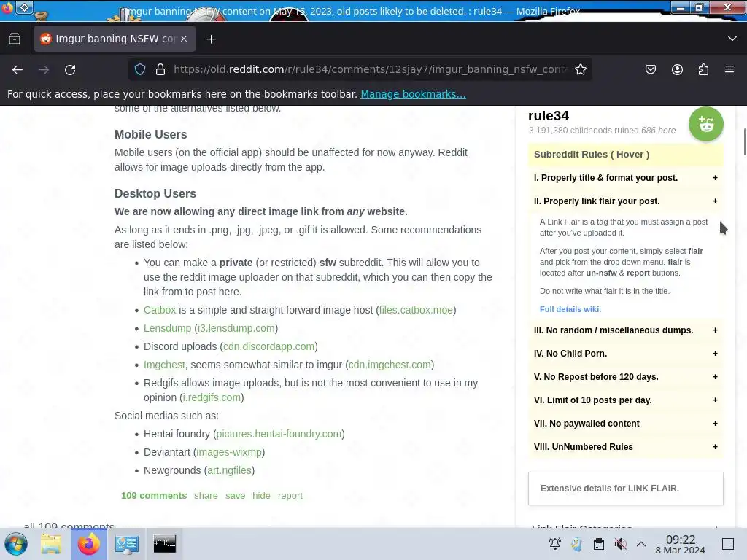Open the file manager from taskbar

pos(51,544)
